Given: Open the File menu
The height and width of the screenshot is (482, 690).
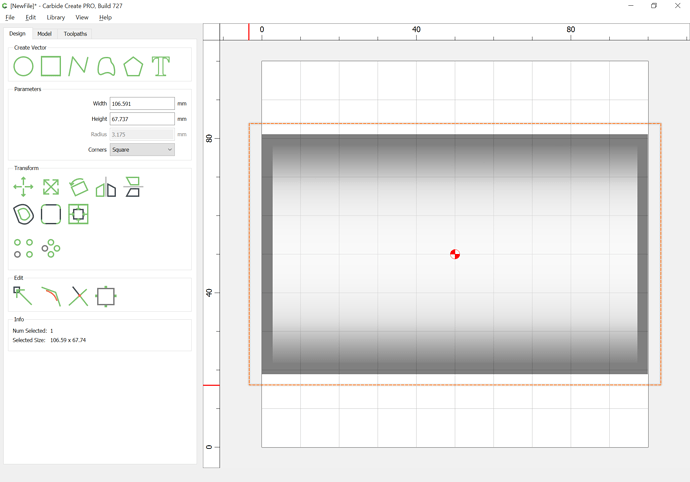Looking at the screenshot, I should coord(10,17).
